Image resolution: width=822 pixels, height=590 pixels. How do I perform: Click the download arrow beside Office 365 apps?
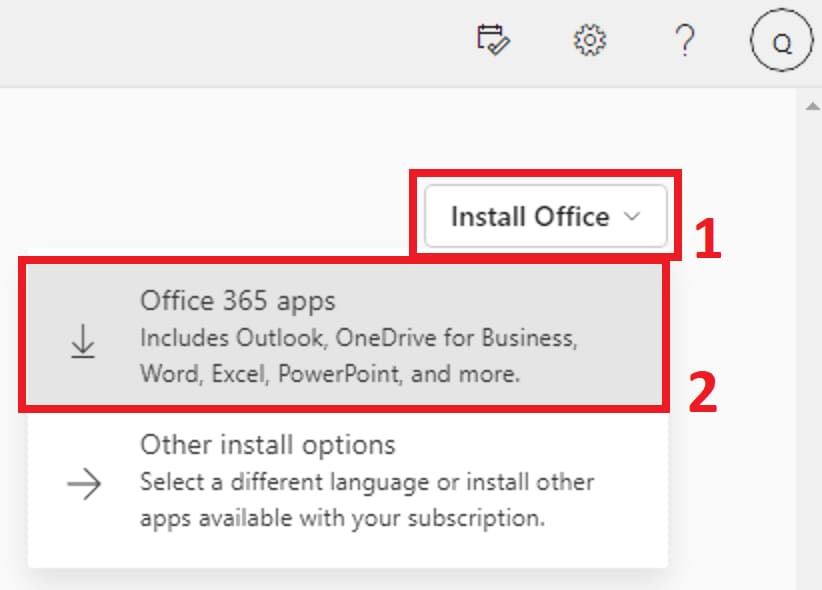pos(83,342)
